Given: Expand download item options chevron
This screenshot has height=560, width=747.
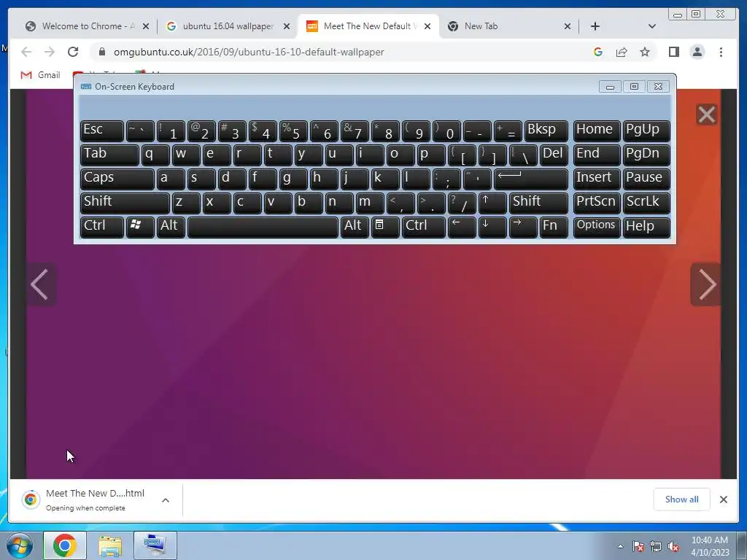Looking at the screenshot, I should (x=166, y=500).
